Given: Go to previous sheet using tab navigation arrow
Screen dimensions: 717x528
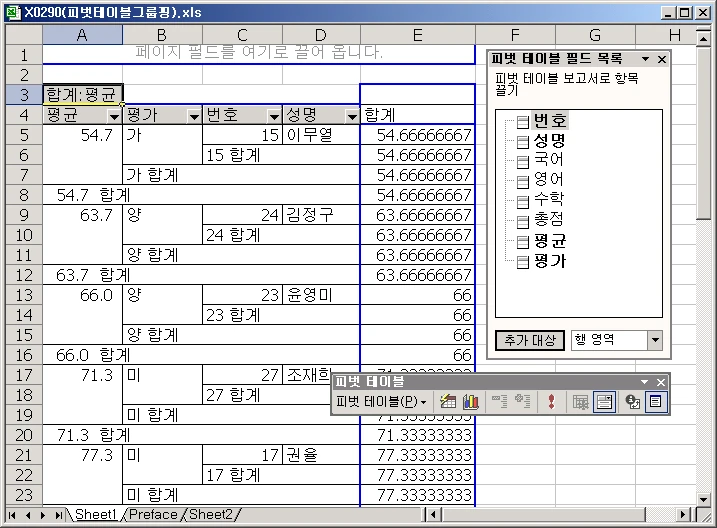Looking at the screenshot, I should click(x=28, y=515).
